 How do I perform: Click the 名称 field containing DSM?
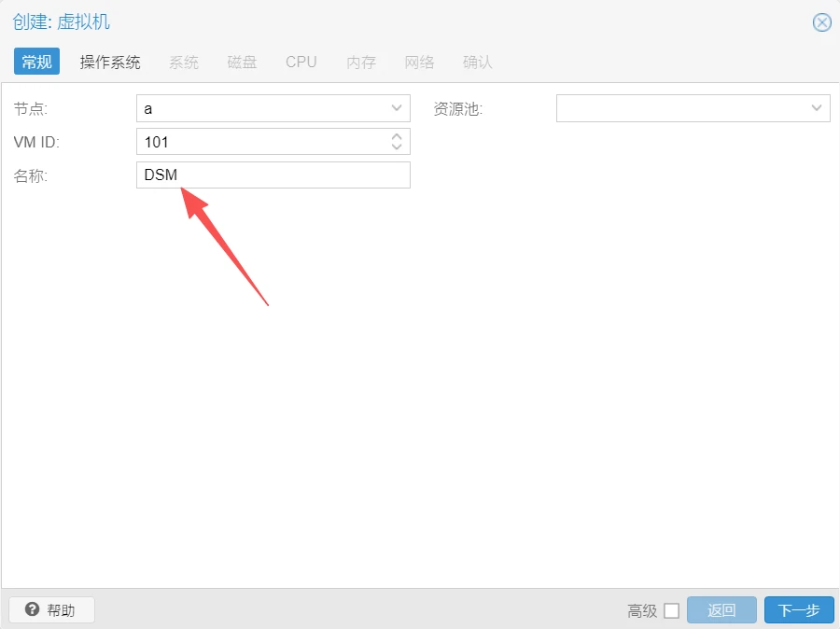pos(273,175)
